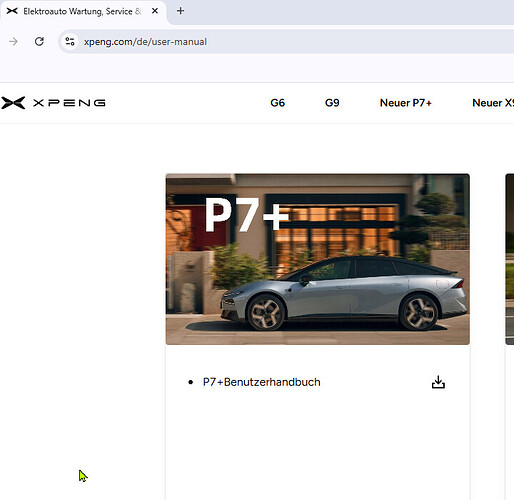The height and width of the screenshot is (500, 514).
Task: Click the large P7+ heading on image
Action: [x=246, y=214]
